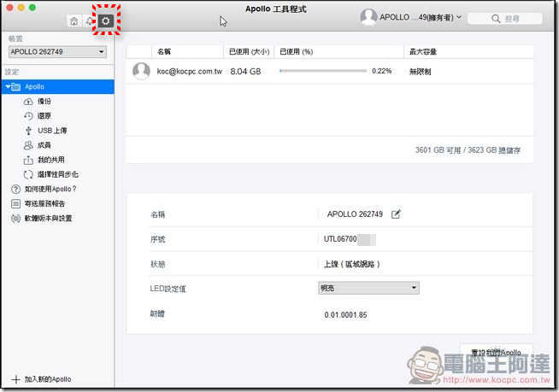Open USB 上傳 section
Screen dimensions: 559x392
point(52,131)
